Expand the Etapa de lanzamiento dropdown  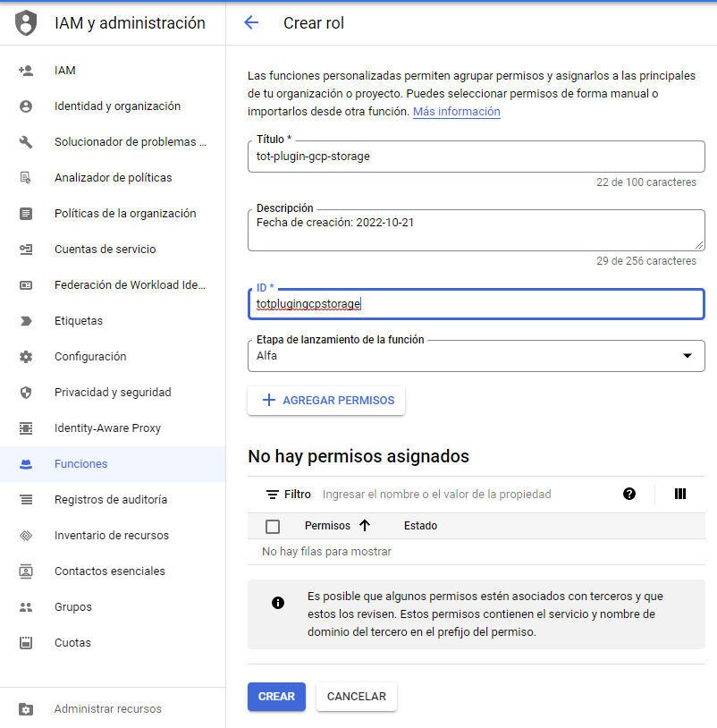[x=687, y=355]
